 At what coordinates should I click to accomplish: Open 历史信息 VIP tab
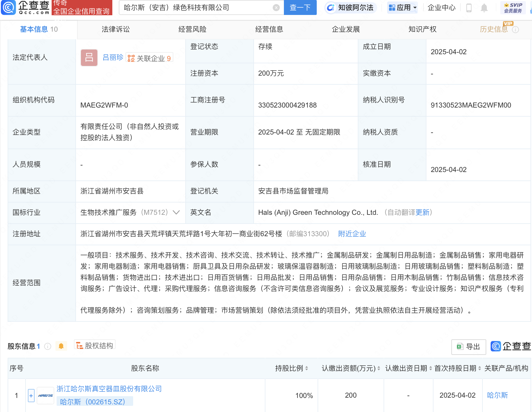coord(494,29)
